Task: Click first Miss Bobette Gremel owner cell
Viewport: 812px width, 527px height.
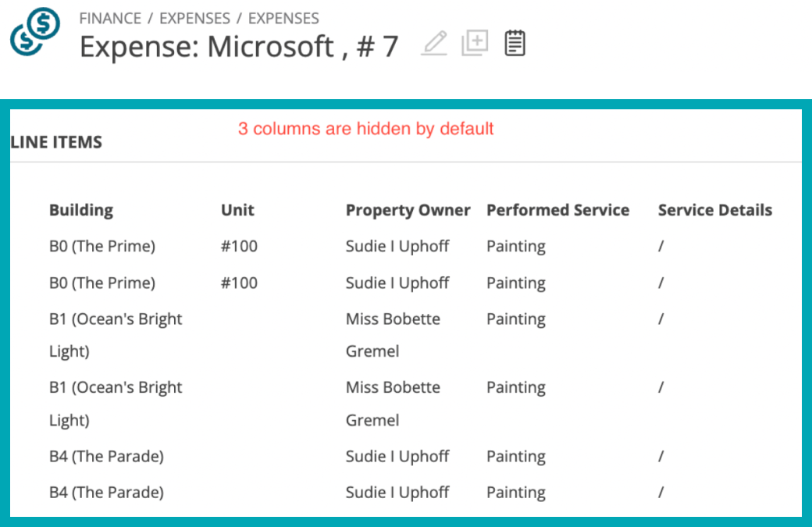Action: pyautogui.click(x=393, y=335)
